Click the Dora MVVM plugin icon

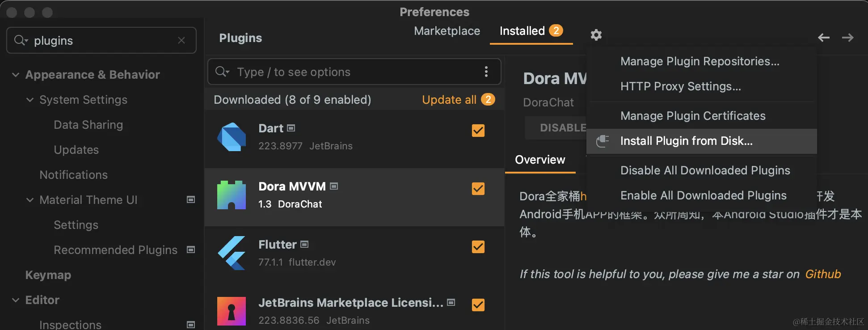click(x=232, y=195)
